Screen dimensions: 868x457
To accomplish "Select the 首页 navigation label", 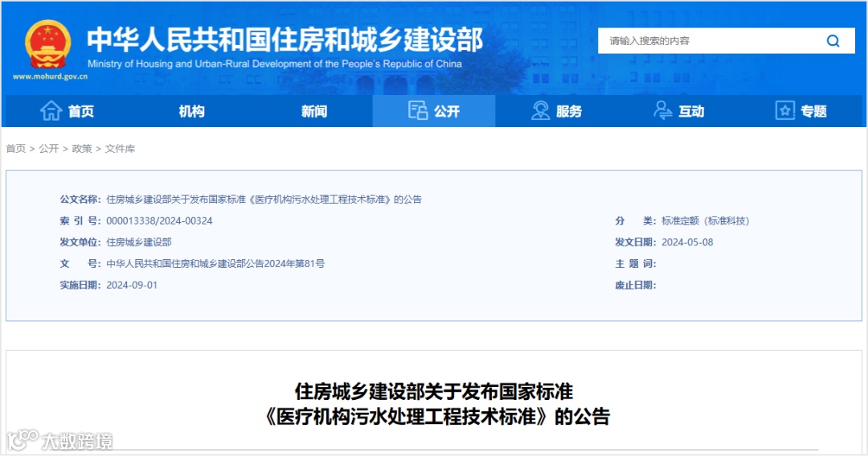I will (81, 111).
